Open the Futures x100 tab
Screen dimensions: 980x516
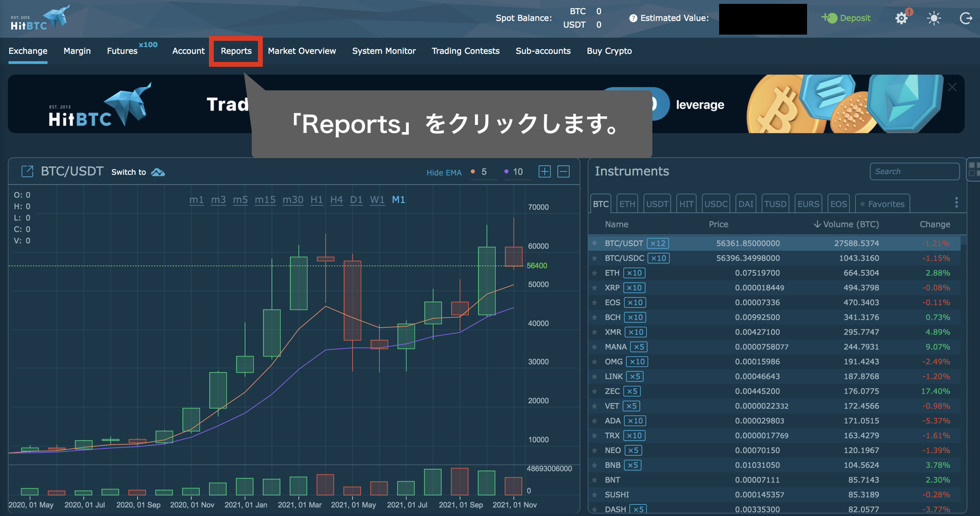click(132, 49)
